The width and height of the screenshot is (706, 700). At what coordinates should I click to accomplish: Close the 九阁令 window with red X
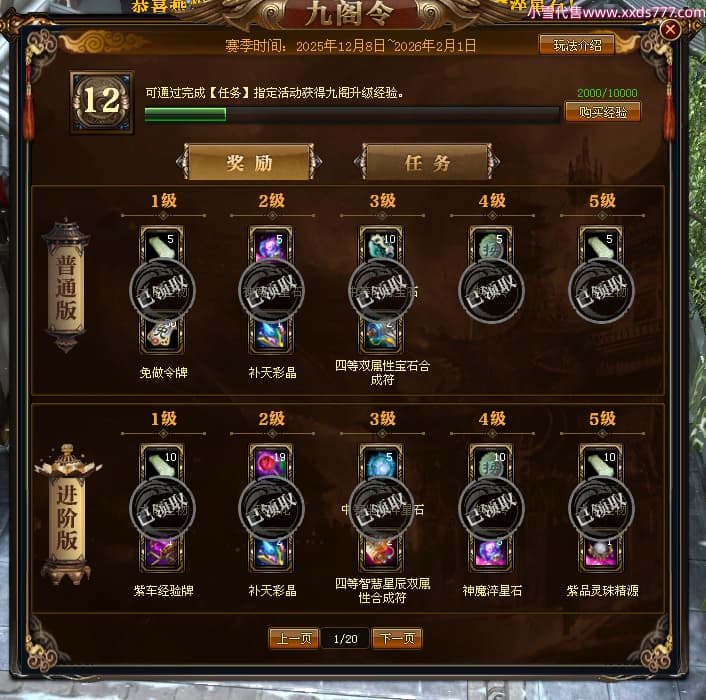click(x=670, y=30)
